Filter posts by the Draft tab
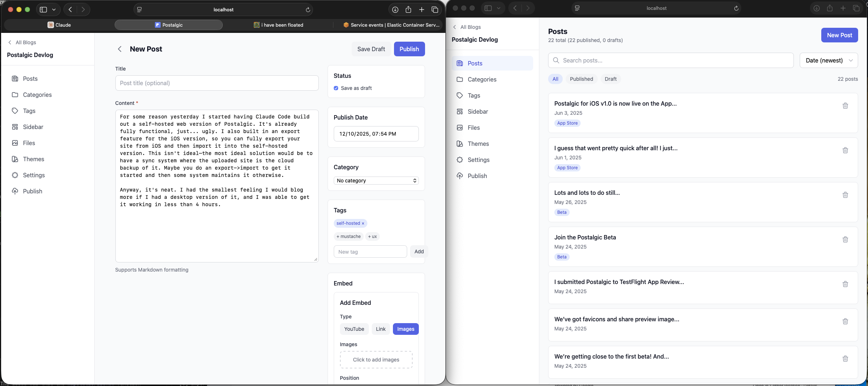 point(610,79)
